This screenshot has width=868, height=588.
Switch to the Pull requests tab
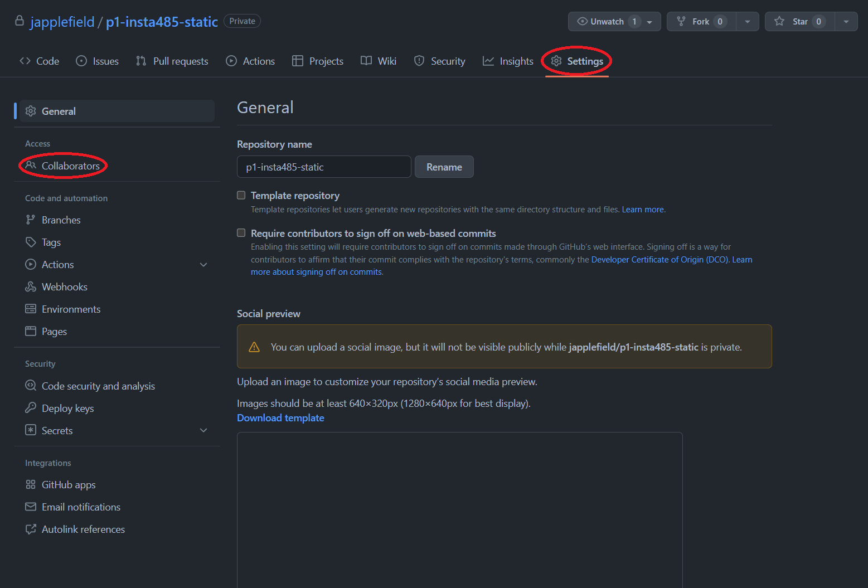pos(172,61)
